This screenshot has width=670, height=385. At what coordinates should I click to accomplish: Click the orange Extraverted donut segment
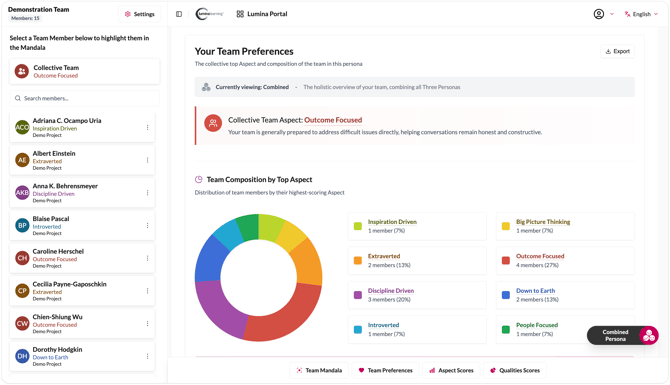[308, 262]
